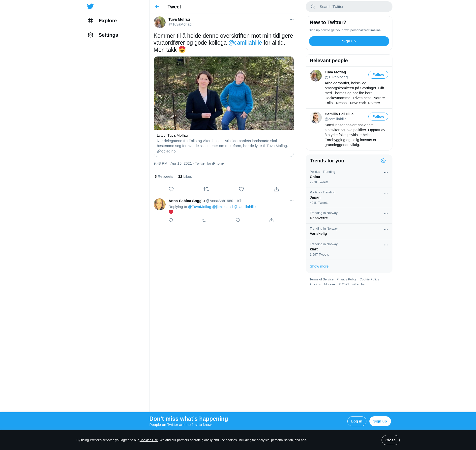This screenshot has width=476, height=450.
Task: Retweet Anna-Sabina Soggiu's reply
Action: (x=204, y=220)
